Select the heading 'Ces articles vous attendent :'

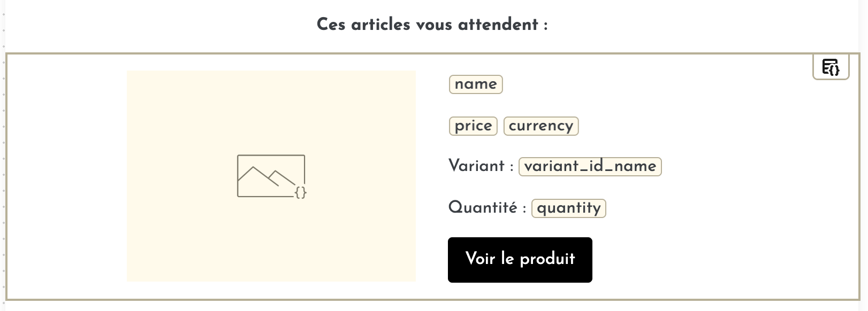(x=432, y=24)
